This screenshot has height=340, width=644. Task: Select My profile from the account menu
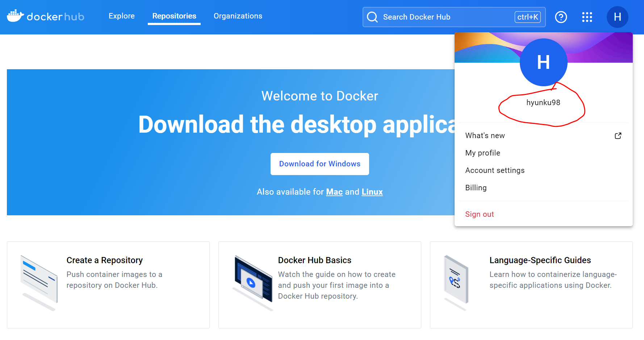pos(482,153)
